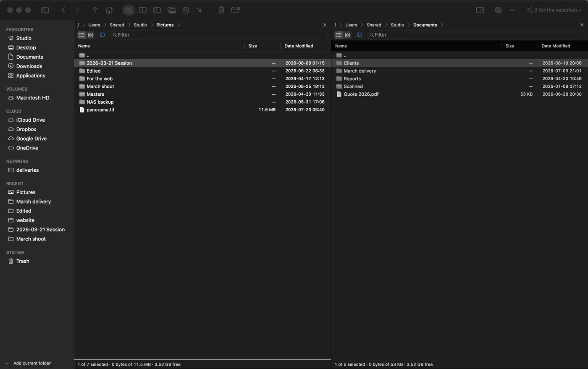Select list view in the Pictures pane
The image size is (588, 369).
point(81,35)
